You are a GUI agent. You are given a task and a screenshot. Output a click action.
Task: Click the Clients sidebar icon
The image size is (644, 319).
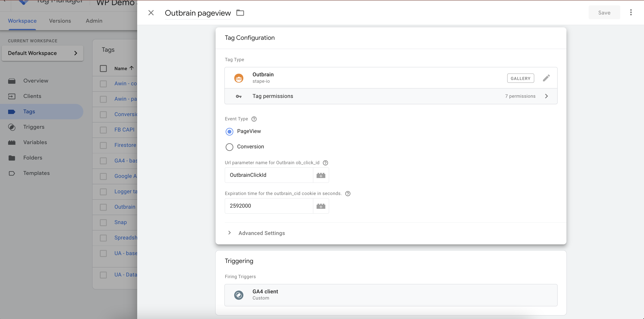click(x=12, y=96)
